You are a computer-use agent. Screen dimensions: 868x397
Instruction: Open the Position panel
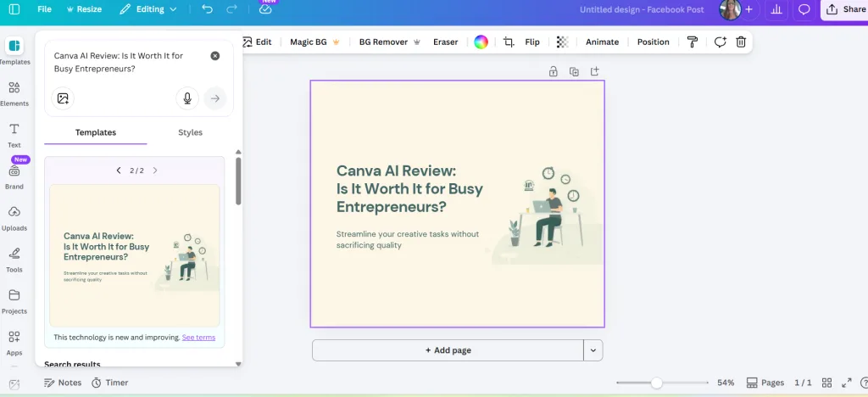point(654,42)
